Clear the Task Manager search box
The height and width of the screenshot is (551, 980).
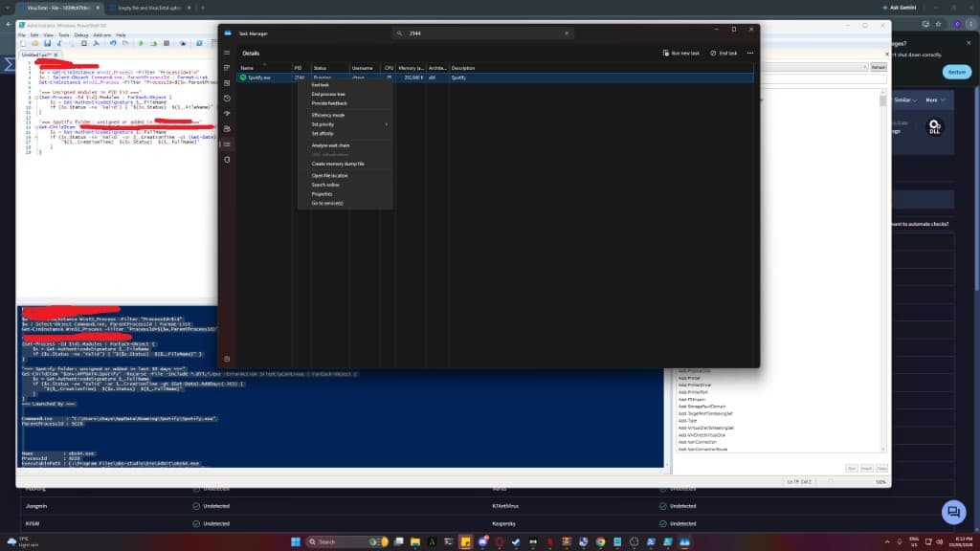(567, 33)
